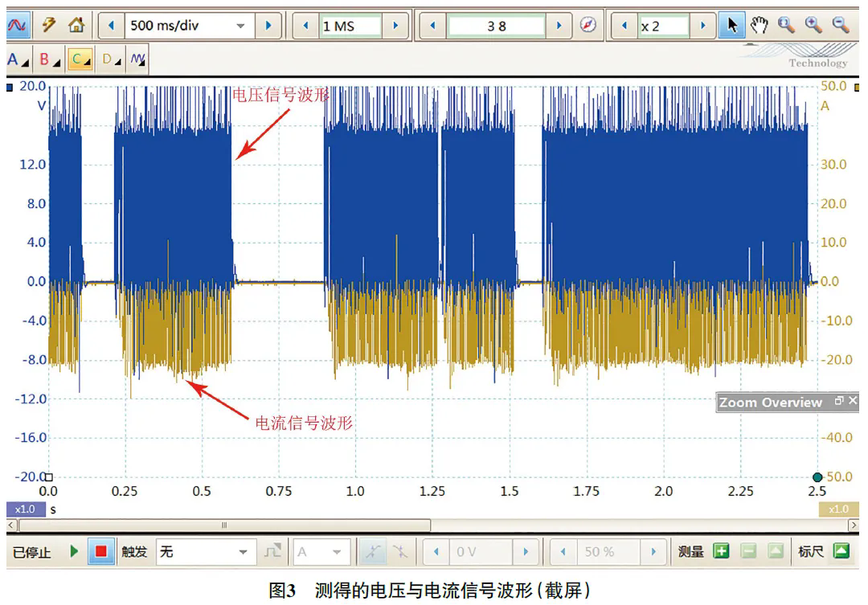Click the Zoom Overview title bar
The image size is (868, 605).
pos(787,403)
